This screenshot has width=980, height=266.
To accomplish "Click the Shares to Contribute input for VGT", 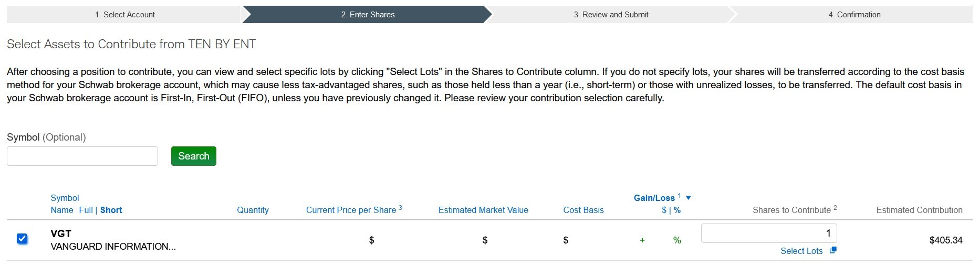I will [x=768, y=233].
